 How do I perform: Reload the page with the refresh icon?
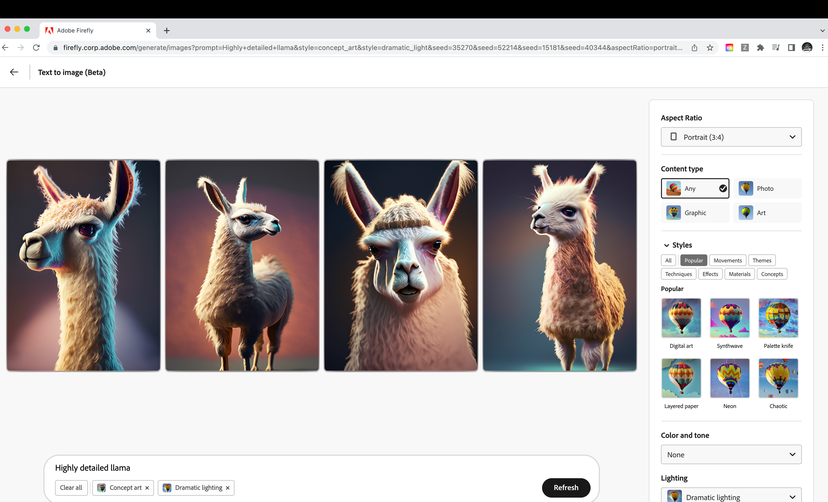point(36,48)
